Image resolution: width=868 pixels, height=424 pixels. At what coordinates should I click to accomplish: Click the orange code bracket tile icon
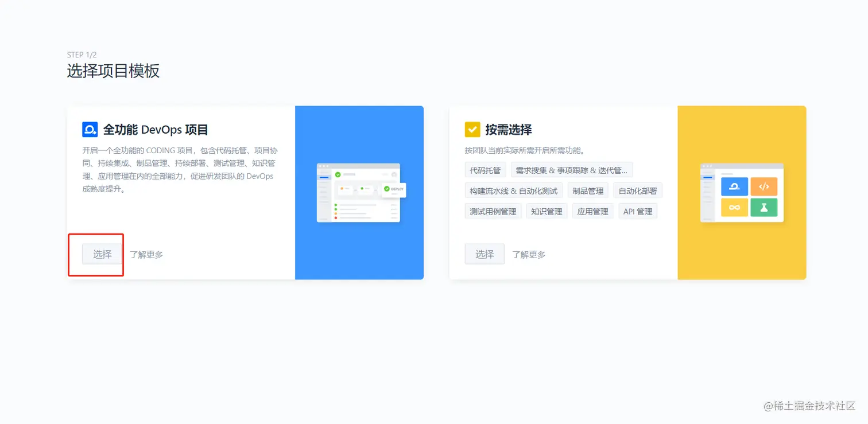[x=764, y=186]
